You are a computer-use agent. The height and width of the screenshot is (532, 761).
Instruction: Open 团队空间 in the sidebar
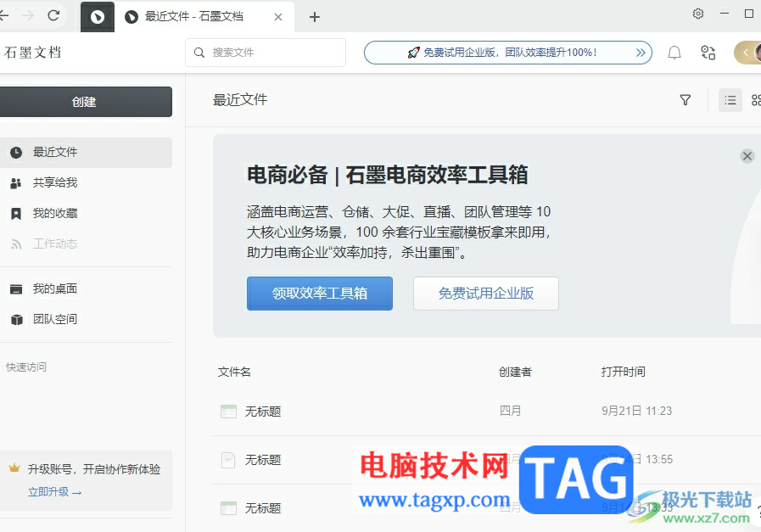pyautogui.click(x=86, y=319)
